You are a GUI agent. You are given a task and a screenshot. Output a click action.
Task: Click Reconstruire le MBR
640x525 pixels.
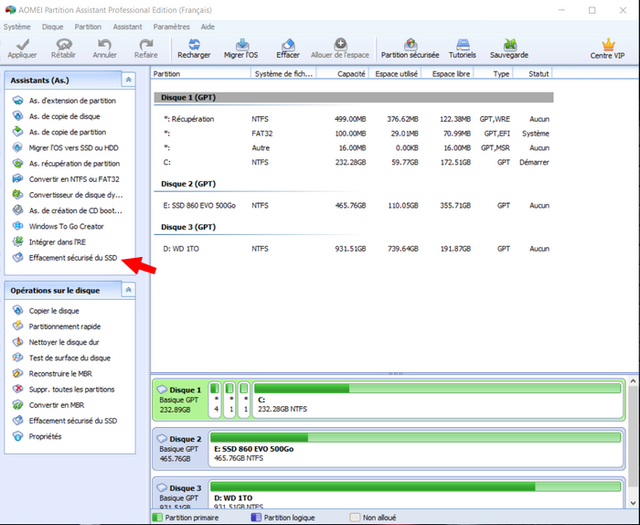(60, 374)
